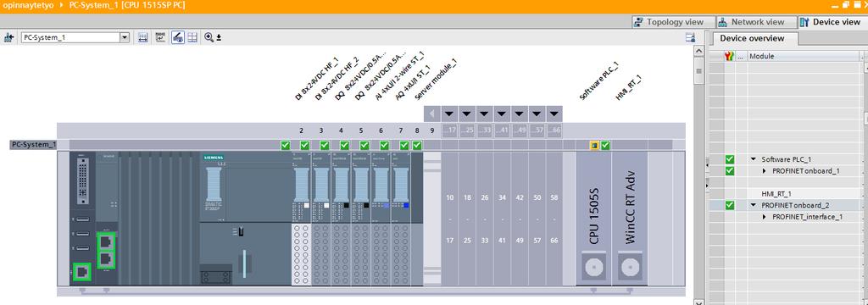Click the wrench diagnostics column header icon
The height and width of the screenshot is (305, 868).
[x=730, y=56]
